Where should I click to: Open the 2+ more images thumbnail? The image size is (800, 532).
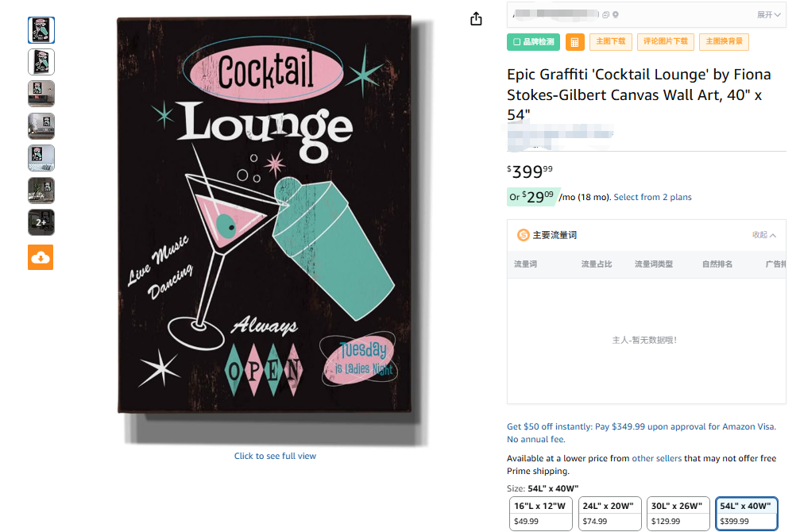pos(41,222)
